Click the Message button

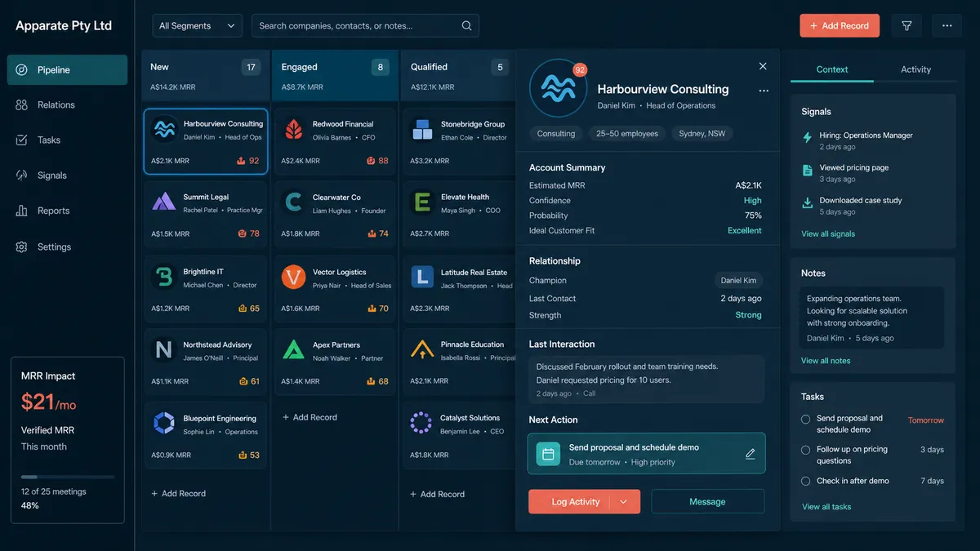[707, 502]
